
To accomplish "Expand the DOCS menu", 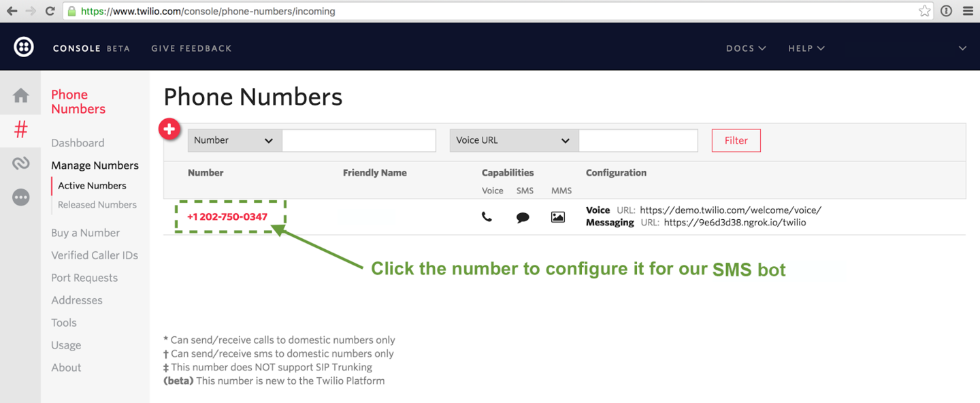I will coord(746,48).
